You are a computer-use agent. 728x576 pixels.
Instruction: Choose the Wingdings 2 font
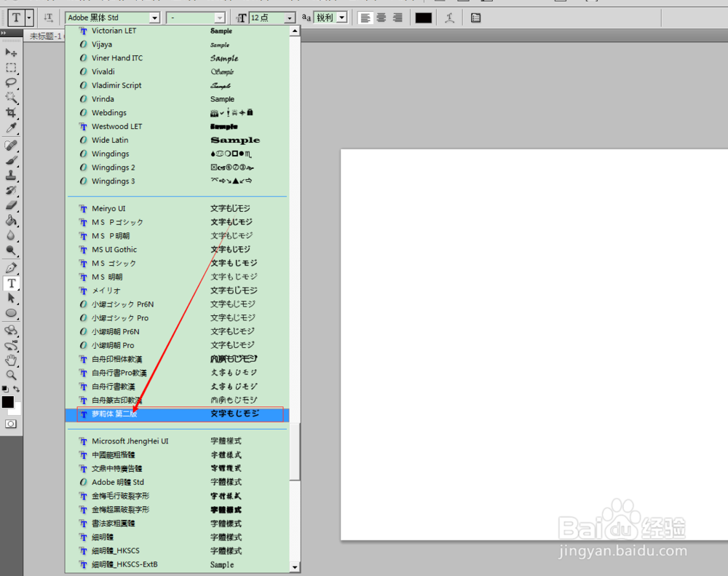[x=178, y=167]
